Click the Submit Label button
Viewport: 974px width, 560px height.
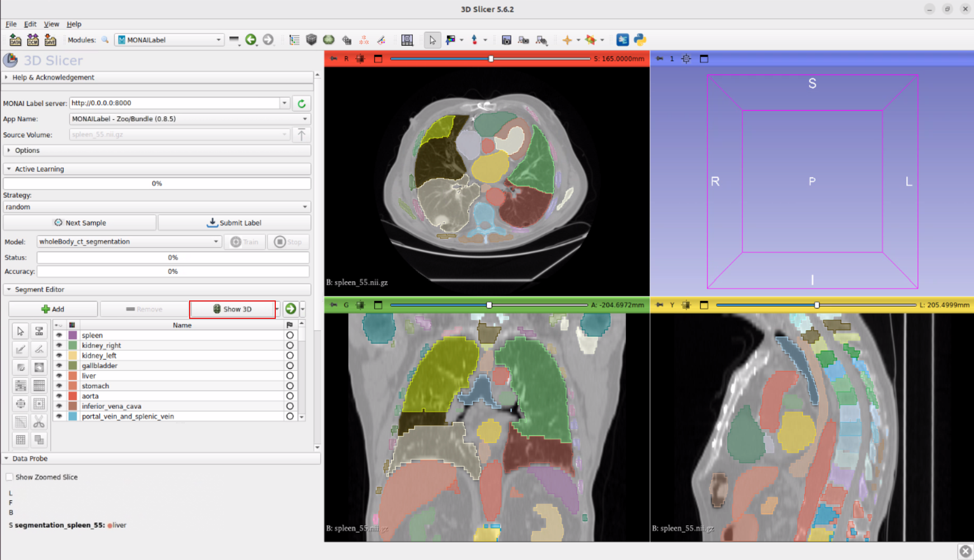tap(234, 223)
